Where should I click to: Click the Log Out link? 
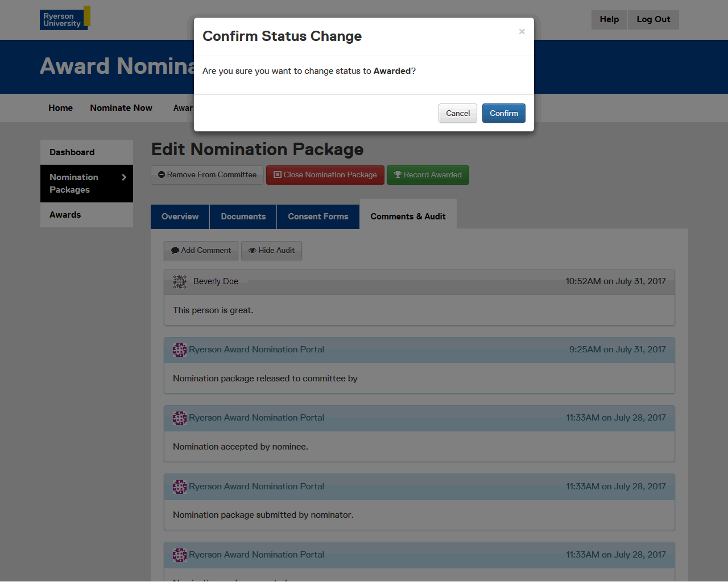(653, 19)
